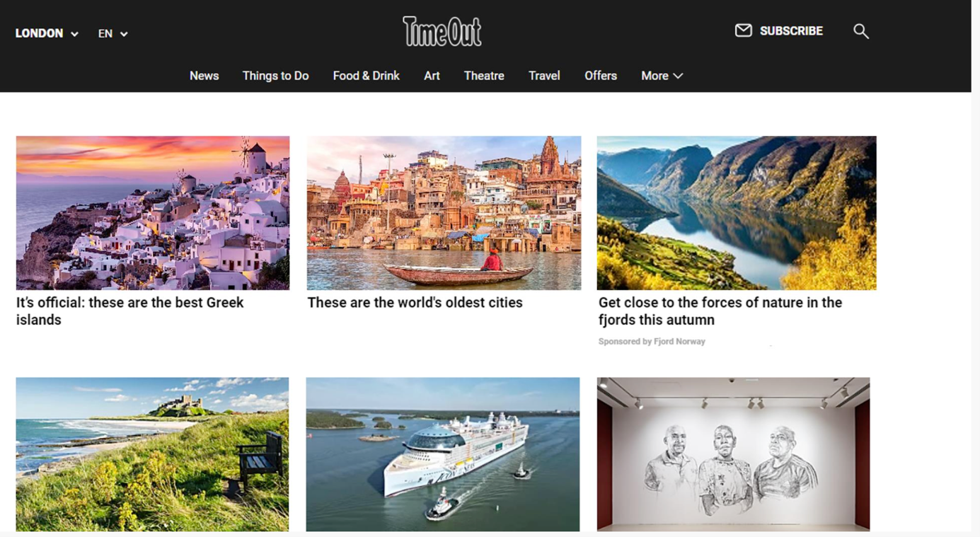Click the cruise ship image
This screenshot has width=980, height=537.
click(443, 454)
